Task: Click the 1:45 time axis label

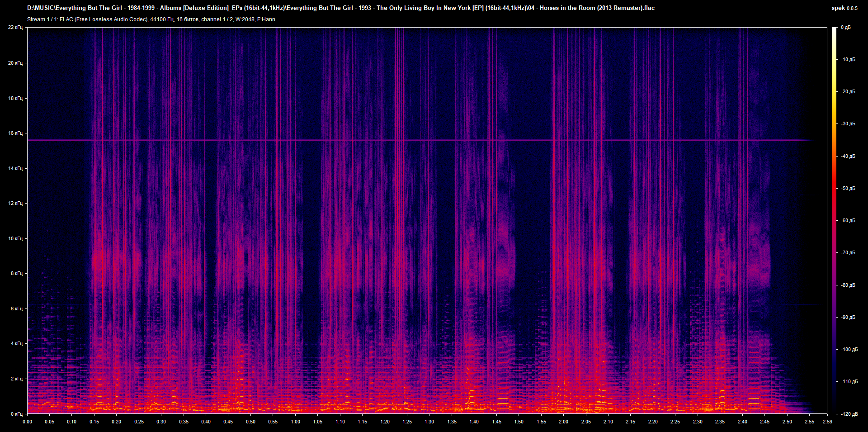Action: point(496,422)
